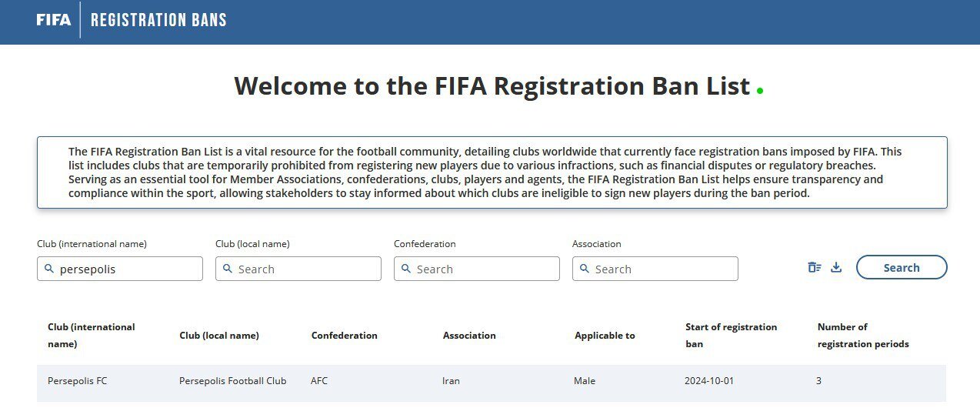Click the Applicable to column header
980x418 pixels.
[x=605, y=336]
